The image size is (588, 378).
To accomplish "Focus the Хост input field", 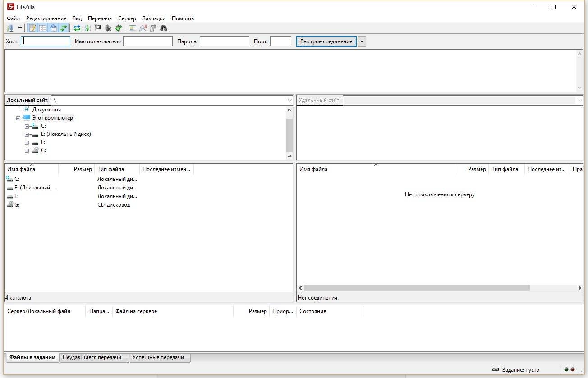I will point(46,41).
